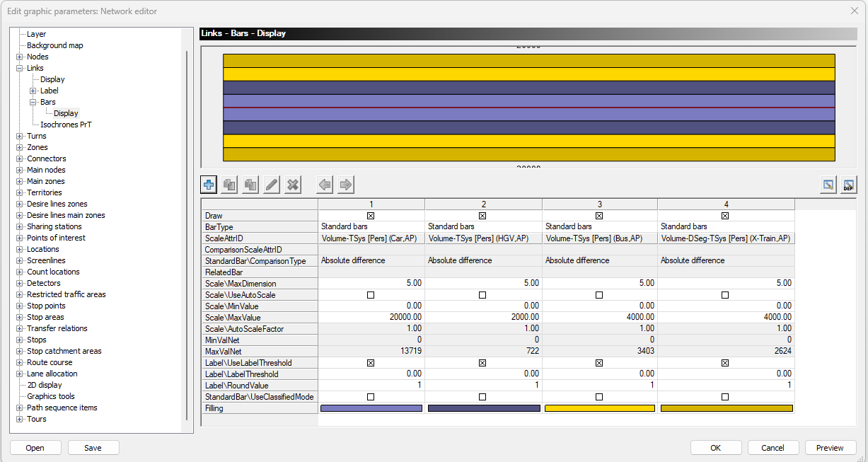Click the Absolute difference cell in column 3
The height and width of the screenshot is (462, 868).
click(600, 260)
